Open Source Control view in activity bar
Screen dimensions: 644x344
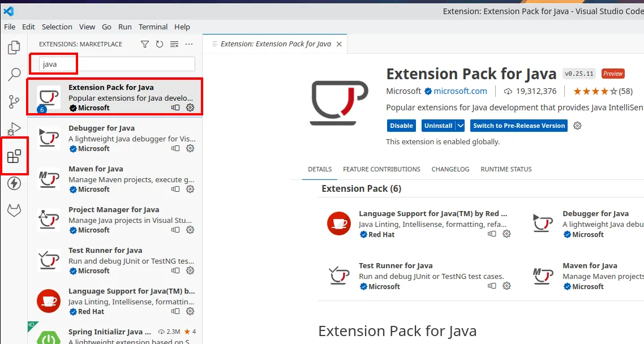14,101
